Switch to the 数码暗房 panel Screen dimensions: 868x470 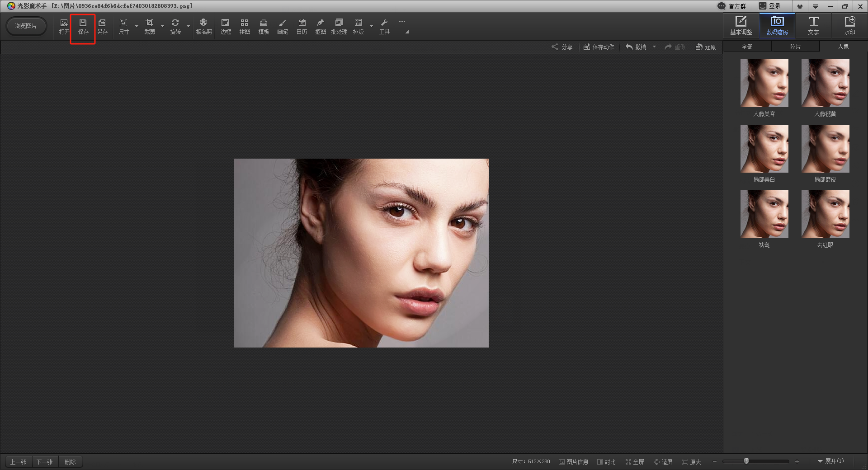(x=777, y=26)
